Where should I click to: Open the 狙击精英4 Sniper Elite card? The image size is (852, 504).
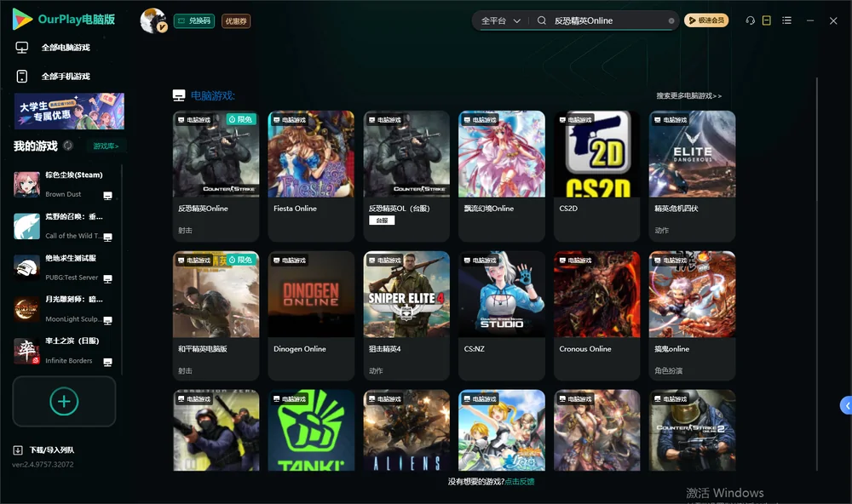406,316
